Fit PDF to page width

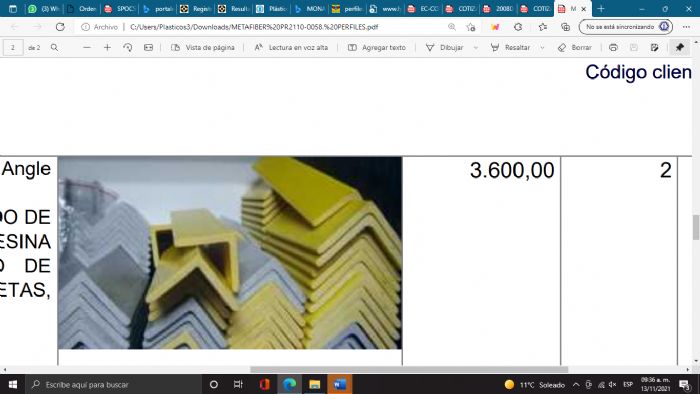coord(148,47)
